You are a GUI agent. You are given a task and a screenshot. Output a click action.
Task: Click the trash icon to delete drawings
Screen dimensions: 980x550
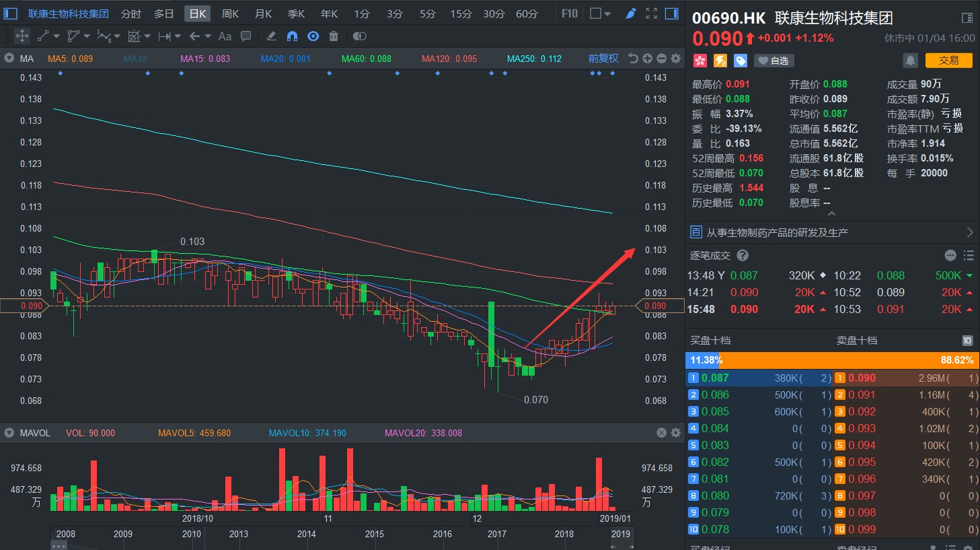point(334,36)
